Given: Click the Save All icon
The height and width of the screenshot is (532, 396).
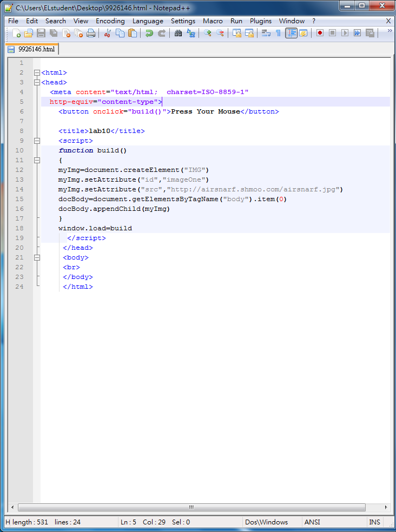Looking at the screenshot, I should (54, 33).
